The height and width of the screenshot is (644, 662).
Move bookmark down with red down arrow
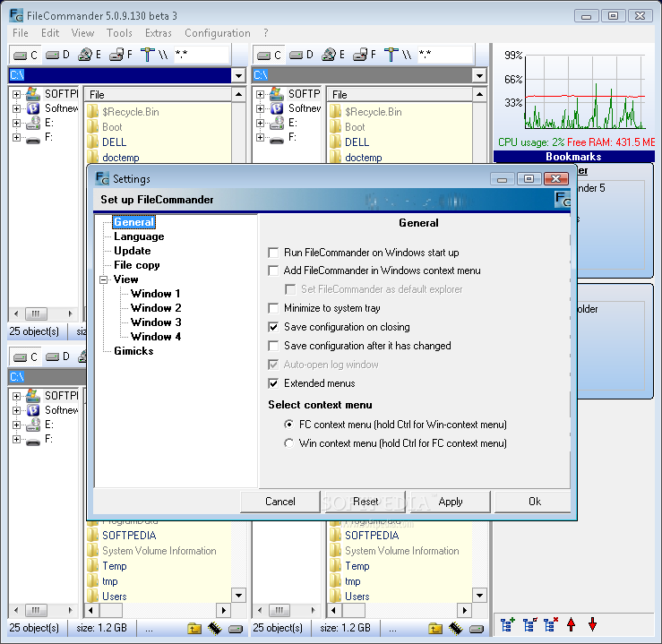pos(592,624)
